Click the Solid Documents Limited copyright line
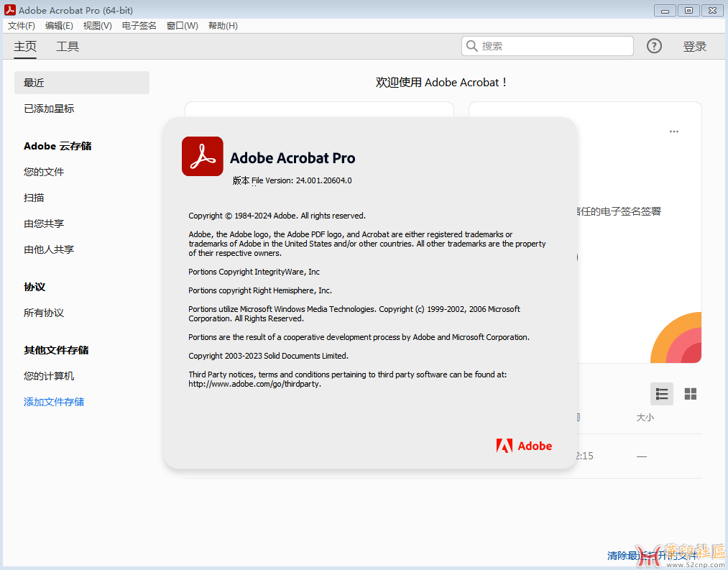Image resolution: width=728 pixels, height=570 pixels. tap(268, 356)
